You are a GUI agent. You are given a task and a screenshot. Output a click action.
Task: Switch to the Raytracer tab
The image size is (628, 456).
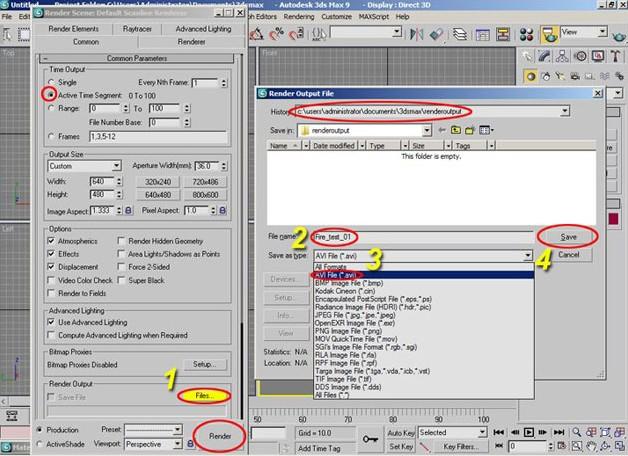[x=137, y=29]
